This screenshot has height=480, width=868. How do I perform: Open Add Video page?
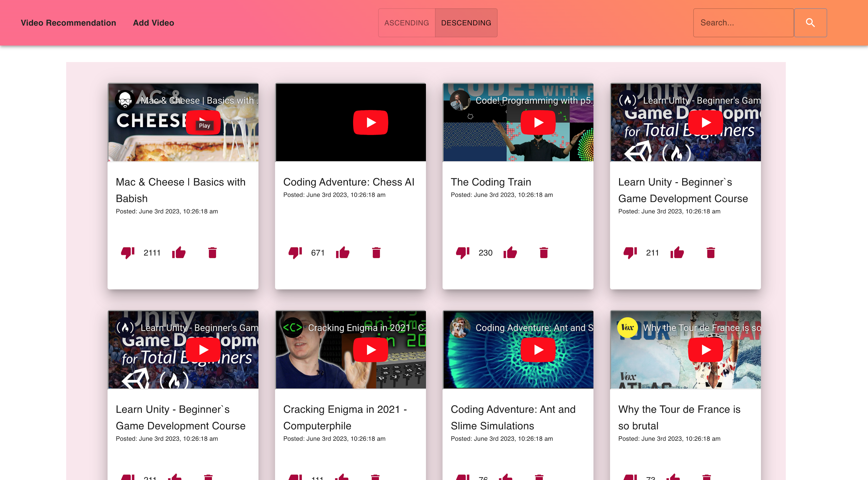click(x=153, y=23)
